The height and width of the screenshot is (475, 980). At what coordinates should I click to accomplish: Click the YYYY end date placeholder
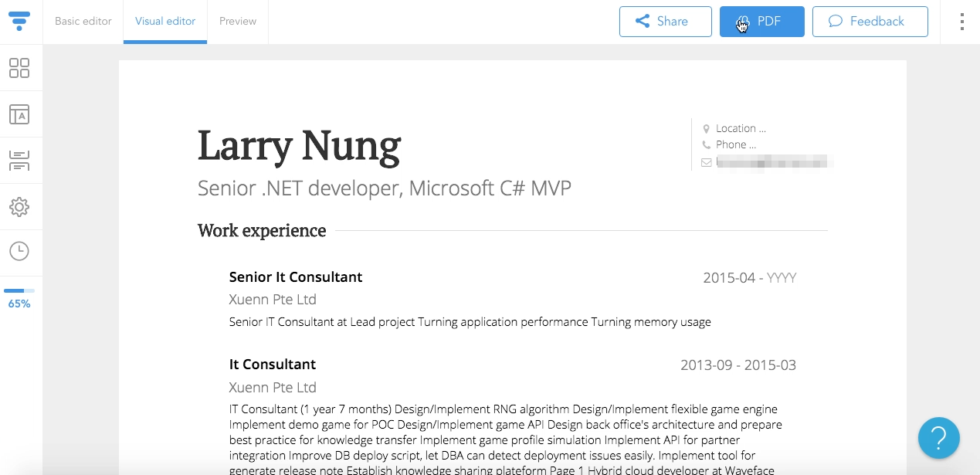pos(782,278)
